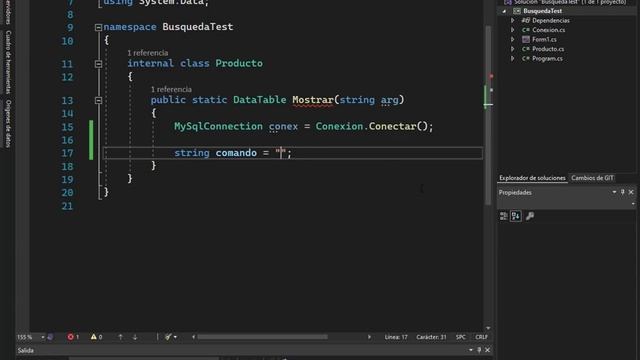The image size is (640, 360).
Task: Go to next issue down arrow
Action: click(135, 337)
